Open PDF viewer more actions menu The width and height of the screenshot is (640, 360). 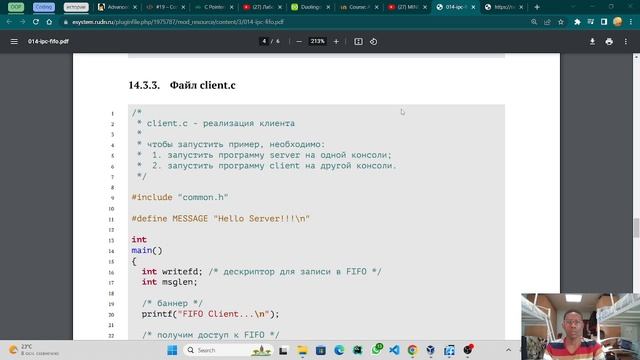[x=626, y=41]
